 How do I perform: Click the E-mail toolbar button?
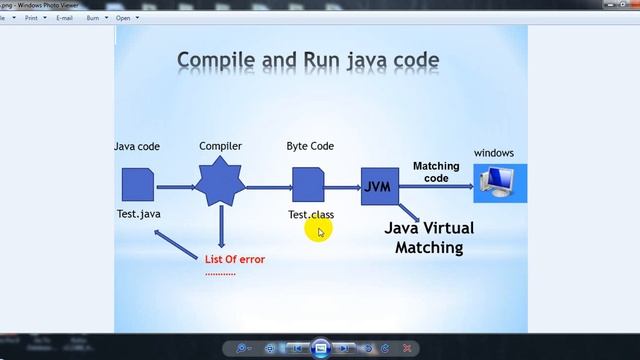point(64,18)
